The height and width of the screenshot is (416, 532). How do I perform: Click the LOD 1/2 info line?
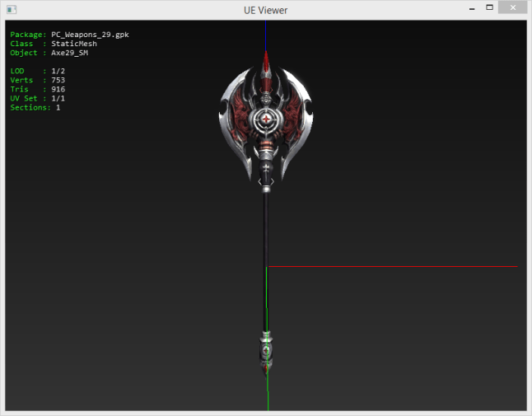pyautogui.click(x=37, y=71)
